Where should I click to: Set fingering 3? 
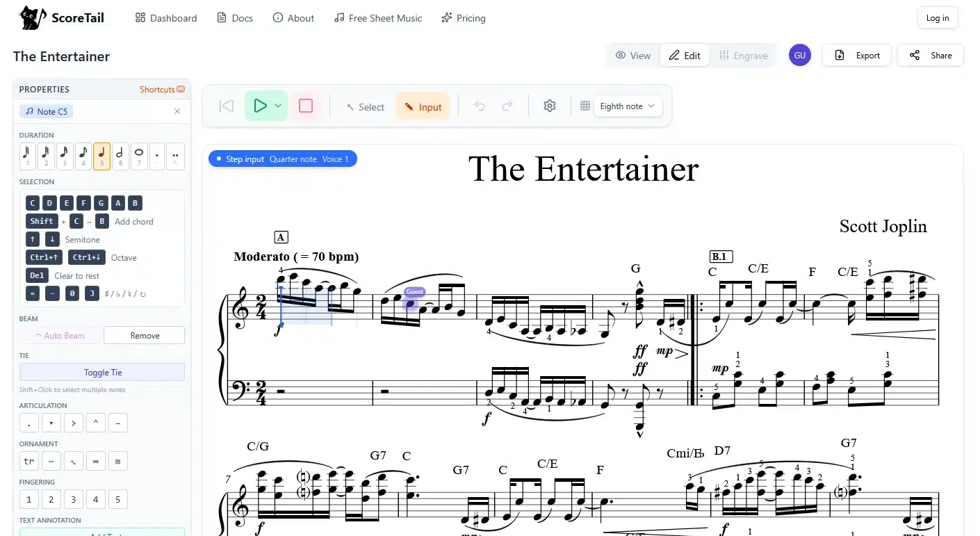coord(73,499)
